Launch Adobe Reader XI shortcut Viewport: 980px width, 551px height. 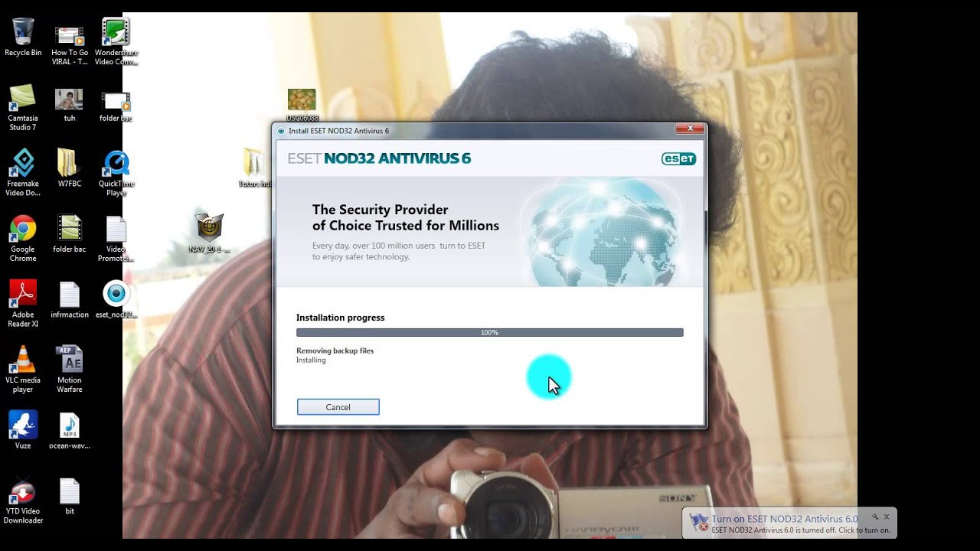[23, 304]
